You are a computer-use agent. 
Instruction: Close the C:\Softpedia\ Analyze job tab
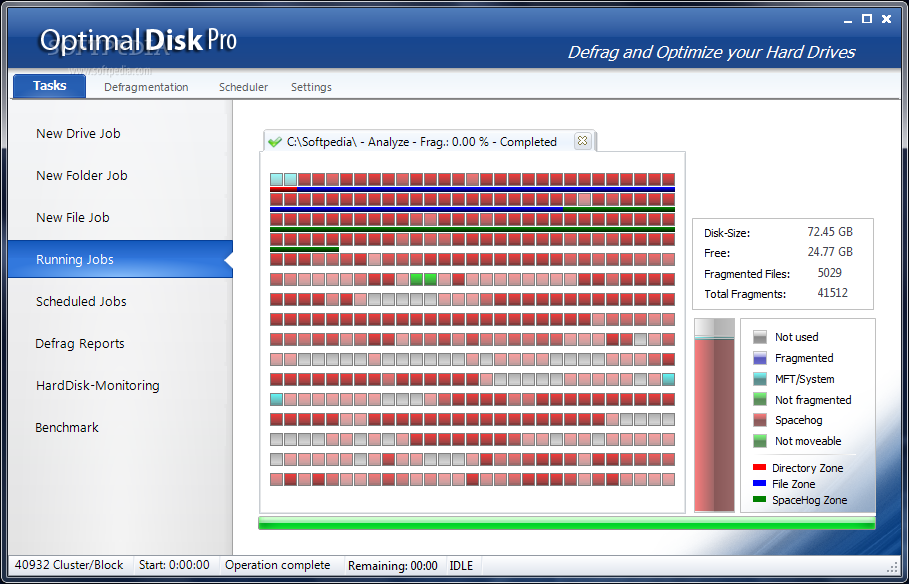pos(583,140)
